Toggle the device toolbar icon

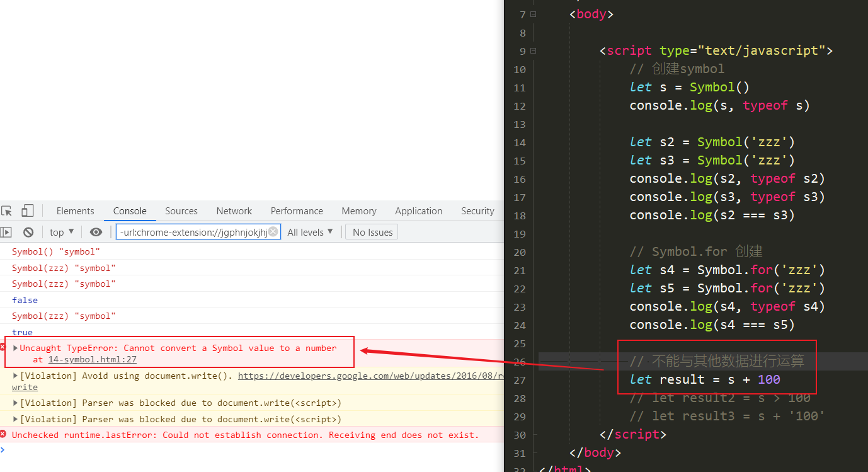click(27, 211)
